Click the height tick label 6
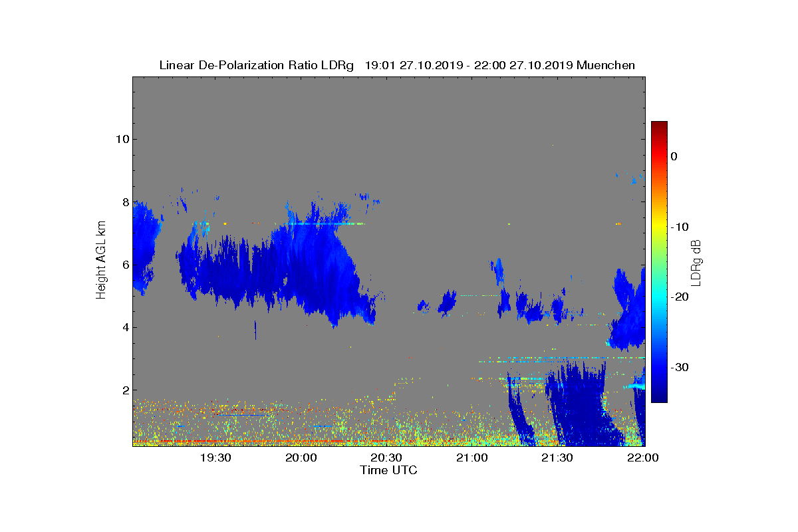The width and height of the screenshot is (798, 532). [124, 265]
